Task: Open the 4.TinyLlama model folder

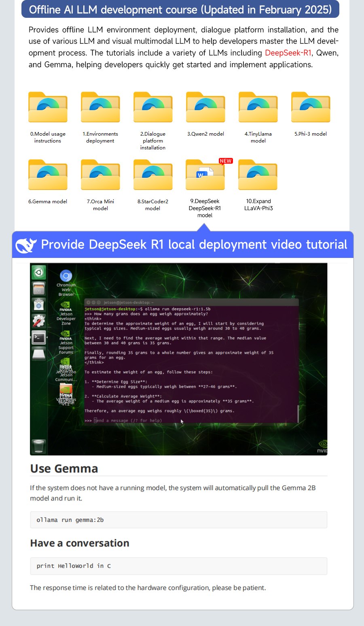Action: coord(258,107)
